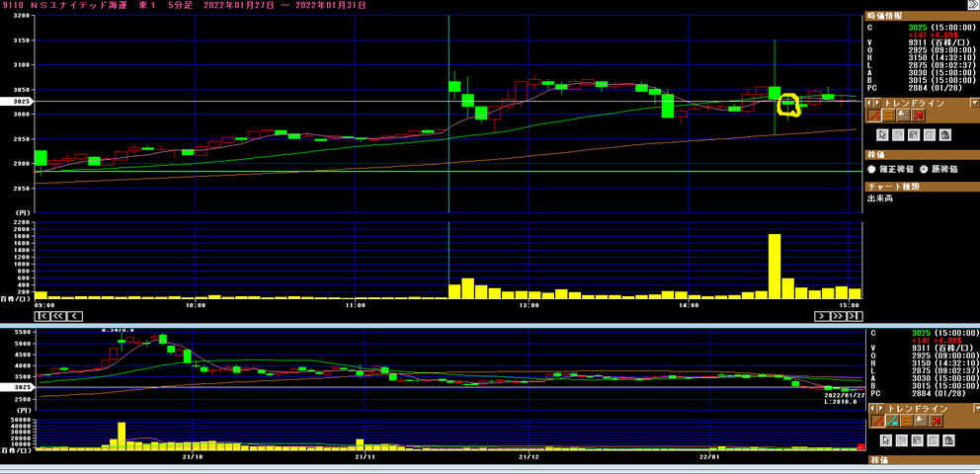Click save icon in lower trendline panel
The width and height of the screenshot is (980, 474).
click(x=918, y=440)
